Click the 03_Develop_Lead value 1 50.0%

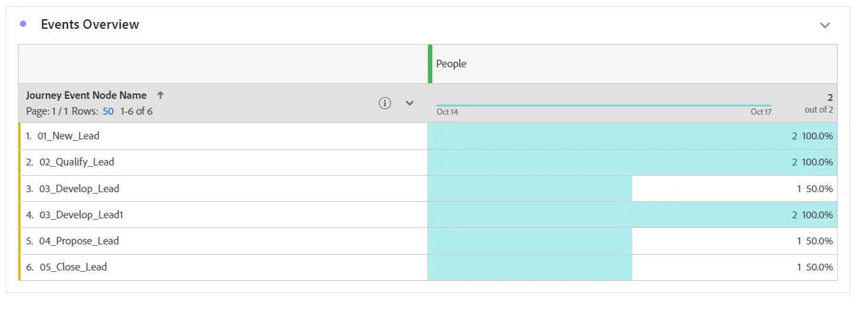tap(815, 188)
